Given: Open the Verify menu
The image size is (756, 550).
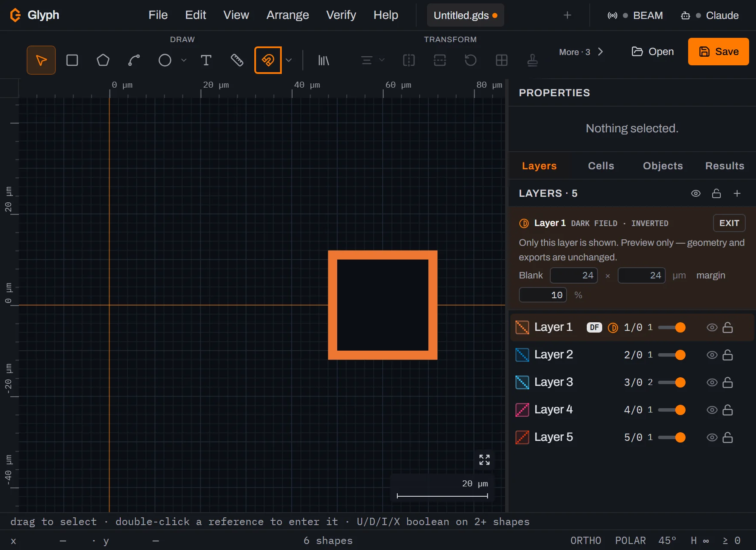Looking at the screenshot, I should click(x=341, y=15).
